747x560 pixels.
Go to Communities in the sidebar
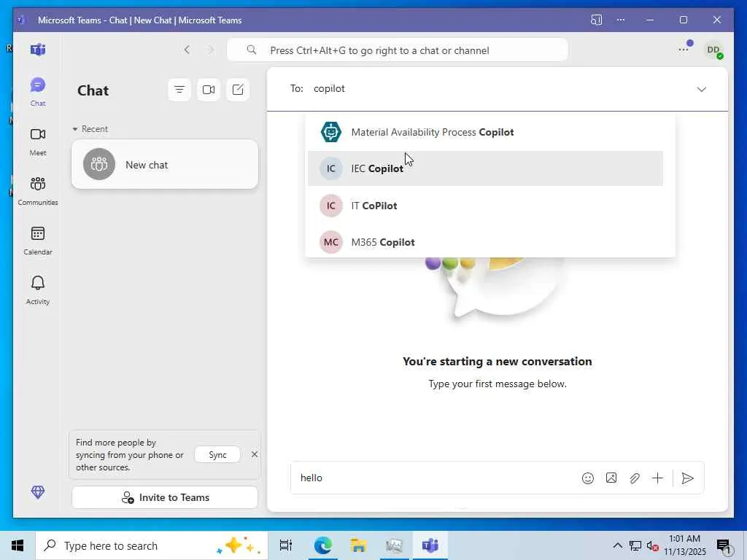coord(38,191)
